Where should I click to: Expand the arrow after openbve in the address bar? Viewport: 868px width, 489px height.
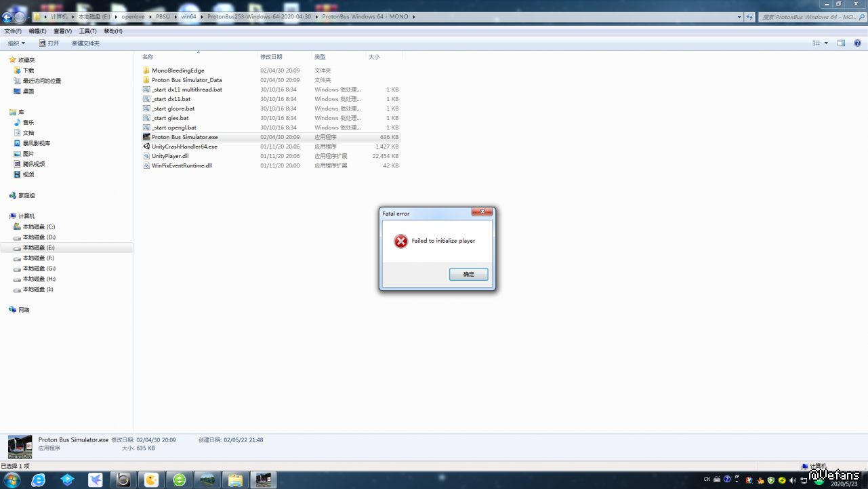point(150,17)
